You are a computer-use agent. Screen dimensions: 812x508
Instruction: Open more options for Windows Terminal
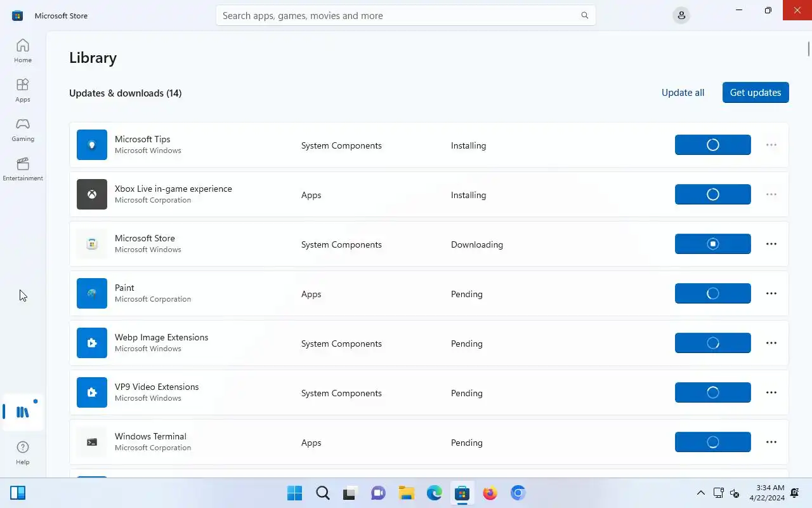(x=771, y=442)
